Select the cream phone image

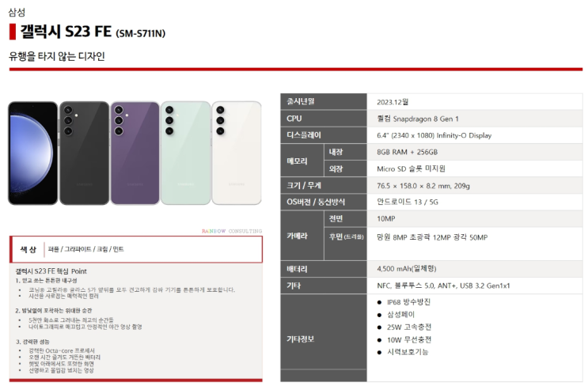point(237,153)
